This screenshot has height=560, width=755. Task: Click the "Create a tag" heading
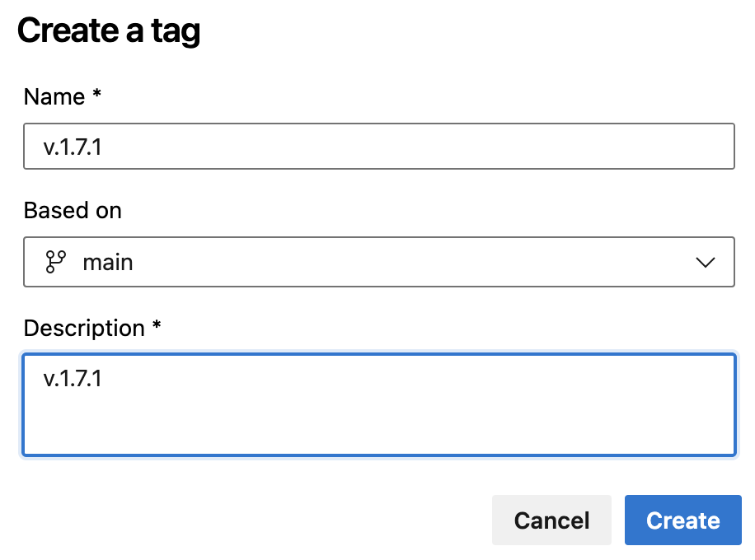pyautogui.click(x=109, y=31)
